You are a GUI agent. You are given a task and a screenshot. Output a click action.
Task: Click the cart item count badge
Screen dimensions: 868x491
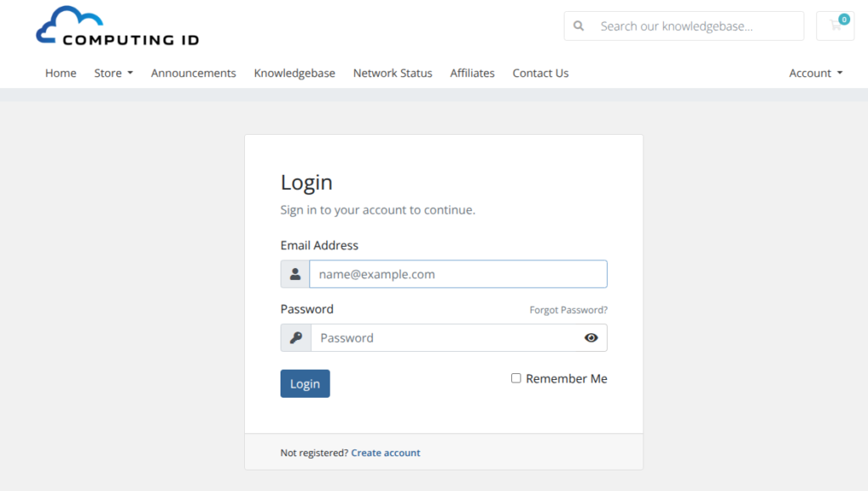pos(843,18)
